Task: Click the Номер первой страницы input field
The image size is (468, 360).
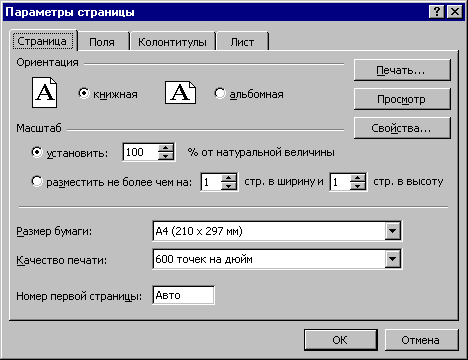Action: (183, 295)
